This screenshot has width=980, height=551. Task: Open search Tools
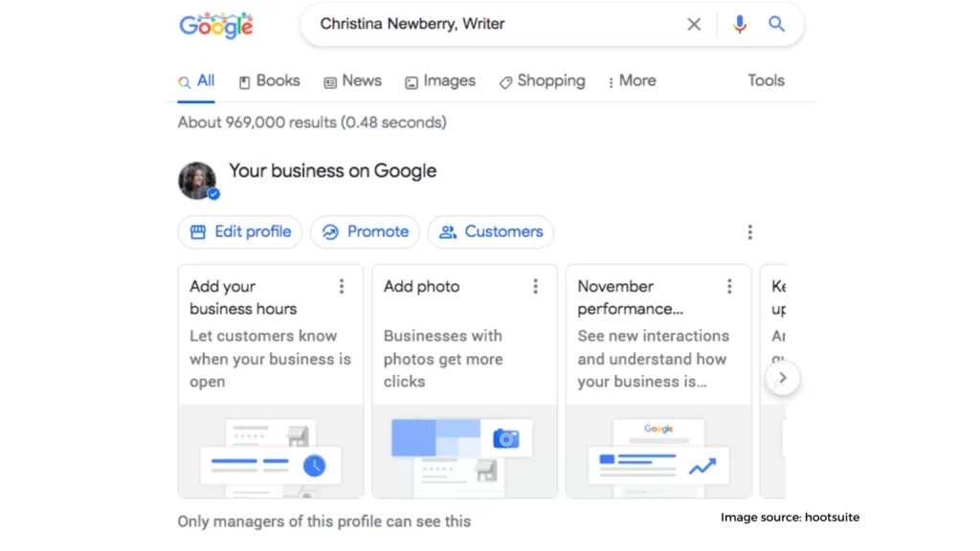(766, 80)
